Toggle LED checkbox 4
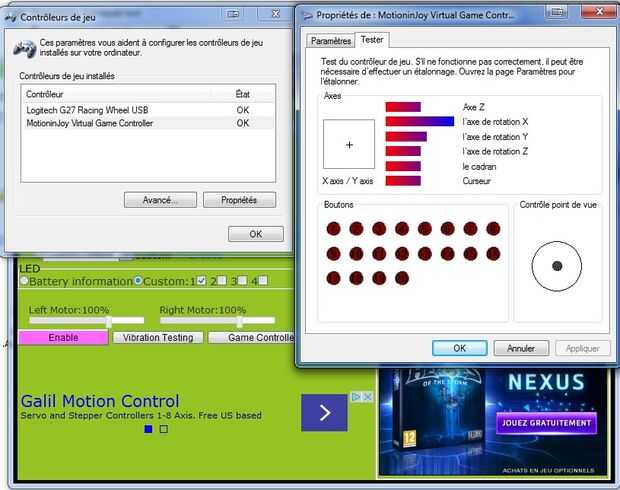Image resolution: width=620 pixels, height=490 pixels. point(263,281)
